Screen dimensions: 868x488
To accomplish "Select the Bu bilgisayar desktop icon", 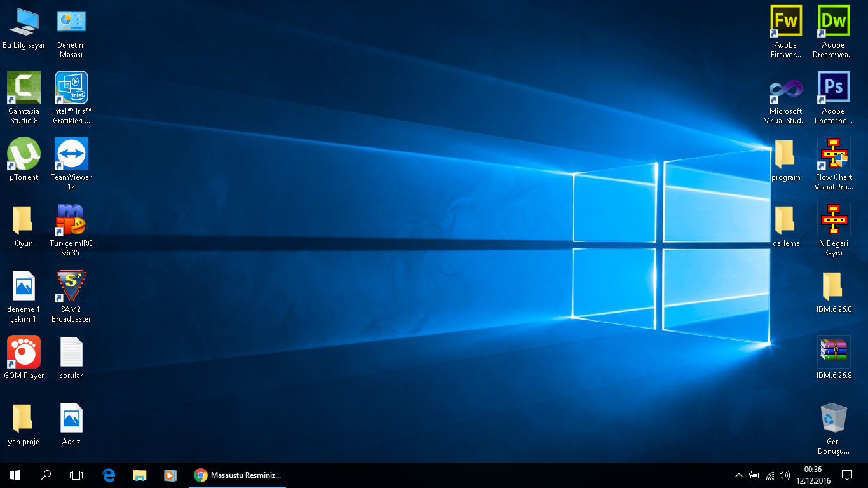I will point(24,28).
